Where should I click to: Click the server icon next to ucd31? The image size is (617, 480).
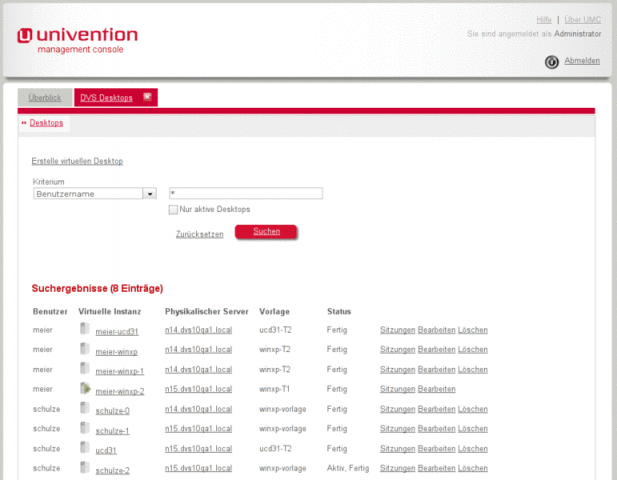(x=86, y=448)
